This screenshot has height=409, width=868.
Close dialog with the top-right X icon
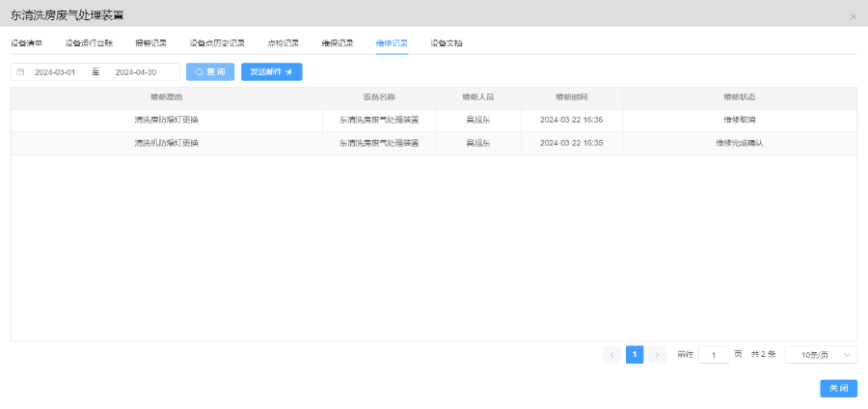click(853, 16)
